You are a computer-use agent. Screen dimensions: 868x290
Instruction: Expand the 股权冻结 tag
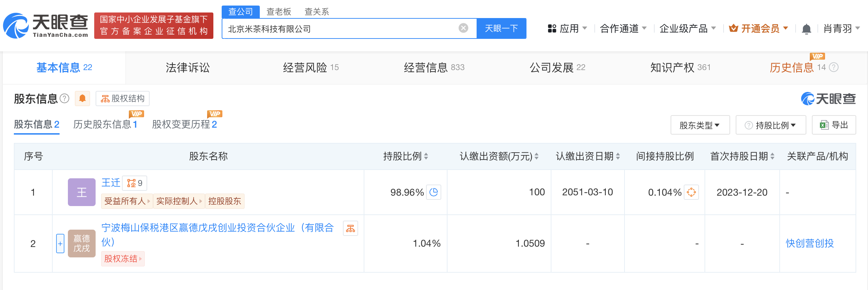pos(123,259)
